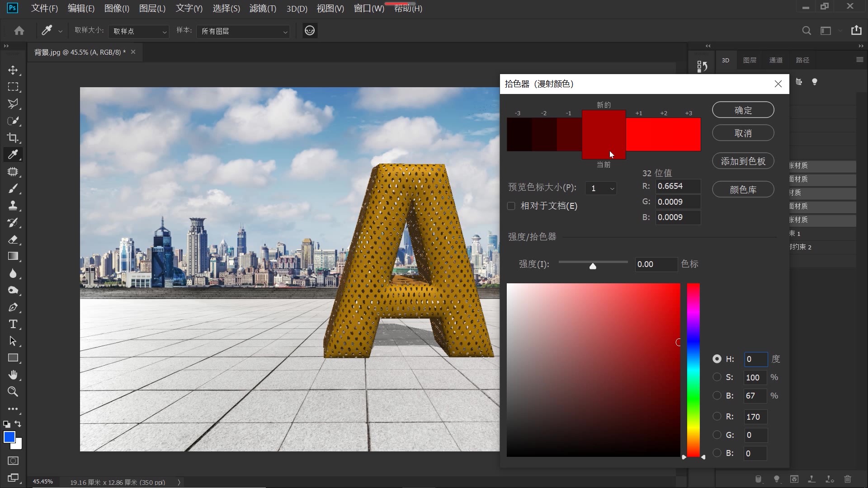Select the Eraser tool
Viewport: 868px width, 488px height.
tap(13, 239)
